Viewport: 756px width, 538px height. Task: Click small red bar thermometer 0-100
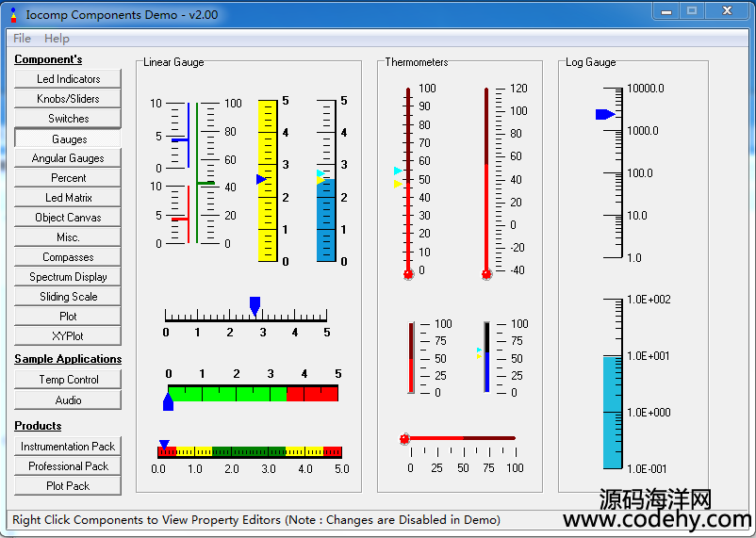pyautogui.click(x=411, y=358)
